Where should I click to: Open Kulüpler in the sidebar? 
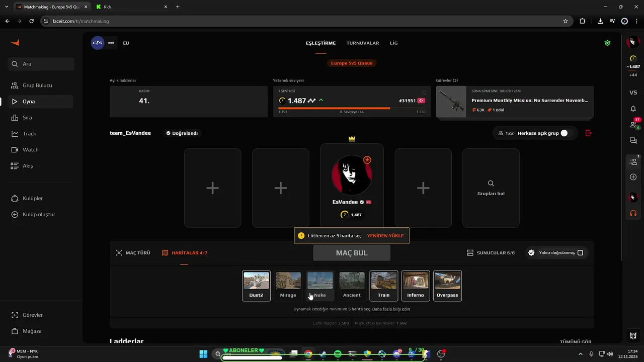(40, 199)
